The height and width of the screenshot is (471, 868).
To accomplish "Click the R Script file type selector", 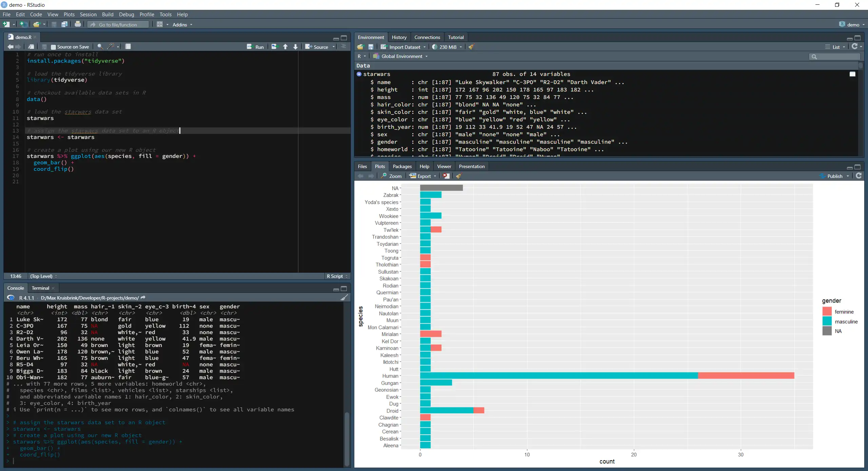I will [337, 276].
